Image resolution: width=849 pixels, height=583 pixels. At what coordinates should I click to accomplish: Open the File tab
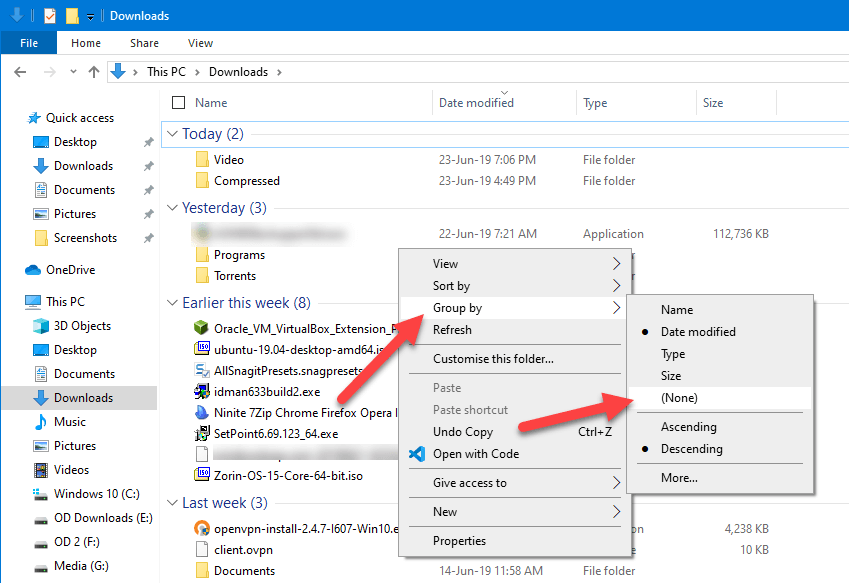[29, 43]
